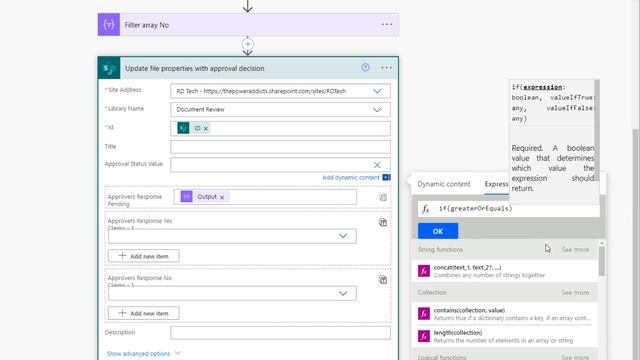Select concat(text_1, text_2?, ...) function
640x360 pixels.
pyautogui.click(x=505, y=271)
